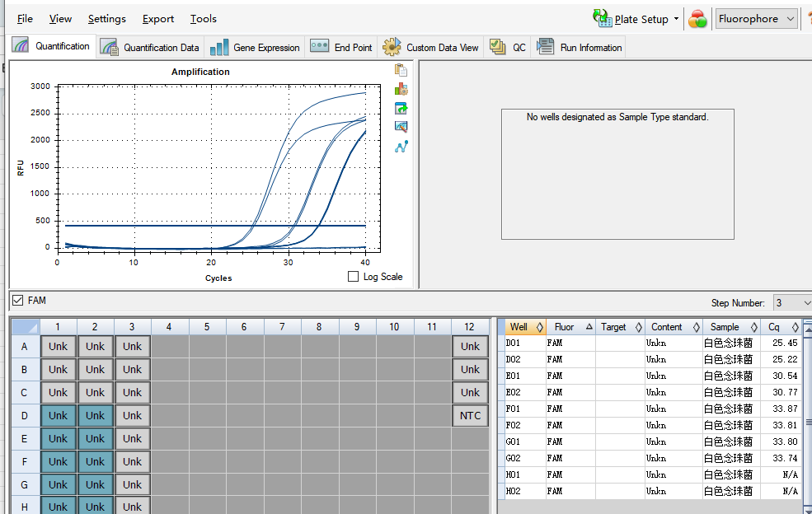Open the Settings menu
Viewport: 812px width, 514px height.
pyautogui.click(x=106, y=19)
